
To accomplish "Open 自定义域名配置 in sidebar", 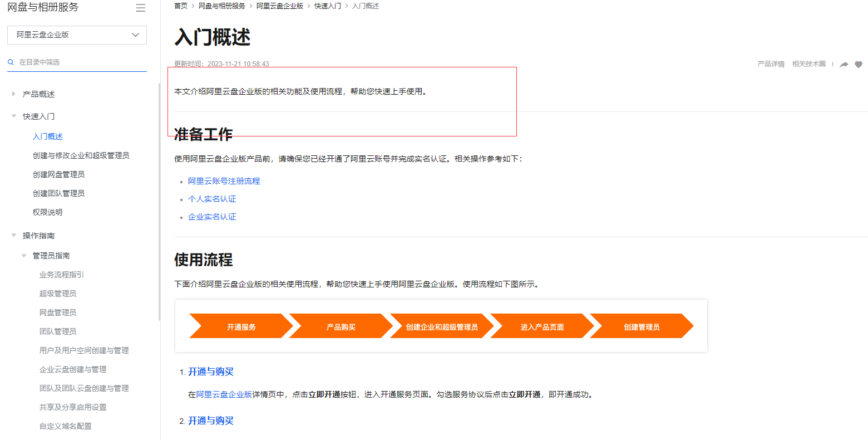I will [66, 426].
